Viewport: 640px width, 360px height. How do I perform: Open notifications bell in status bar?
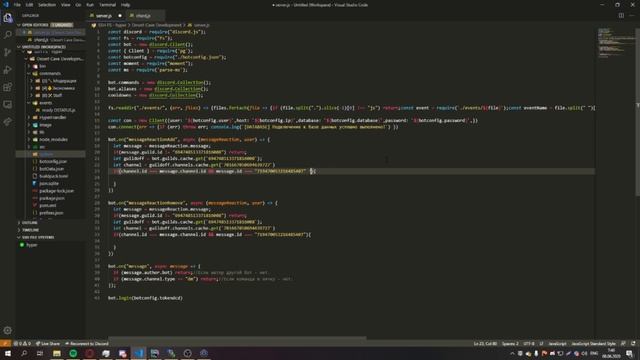[633, 344]
